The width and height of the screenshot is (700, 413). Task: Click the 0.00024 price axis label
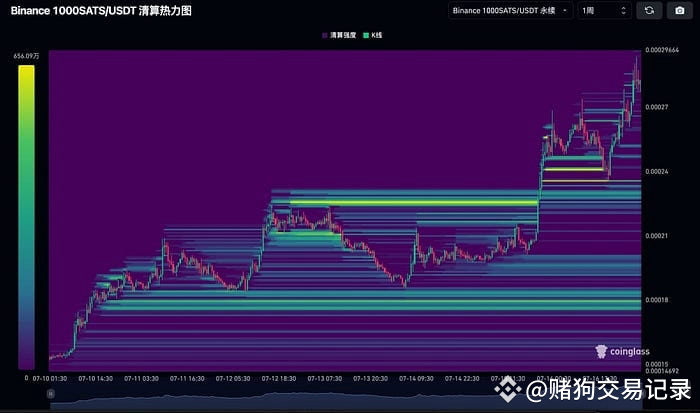(657, 171)
